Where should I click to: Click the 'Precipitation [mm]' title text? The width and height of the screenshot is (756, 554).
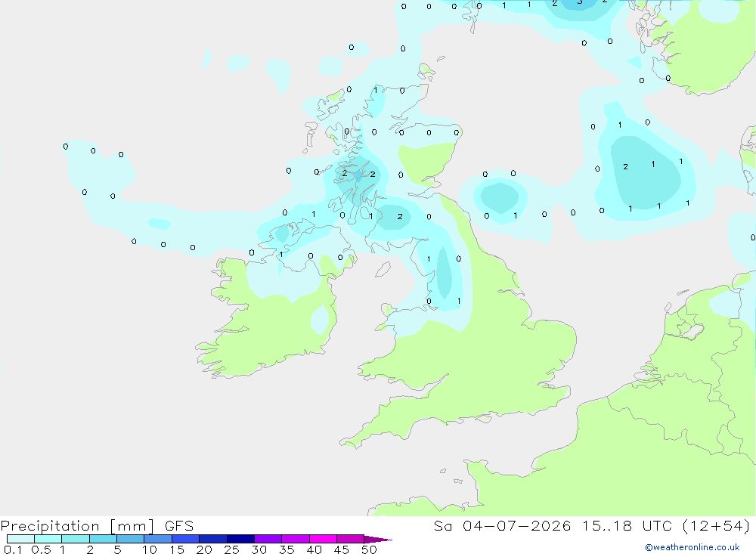click(78, 526)
